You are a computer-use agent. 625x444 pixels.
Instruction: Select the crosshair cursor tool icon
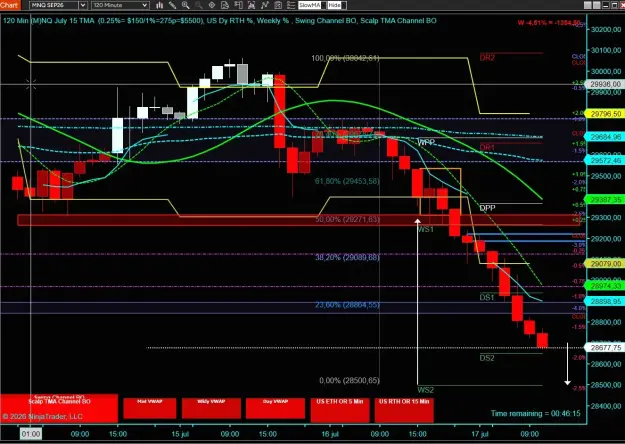point(212,5)
